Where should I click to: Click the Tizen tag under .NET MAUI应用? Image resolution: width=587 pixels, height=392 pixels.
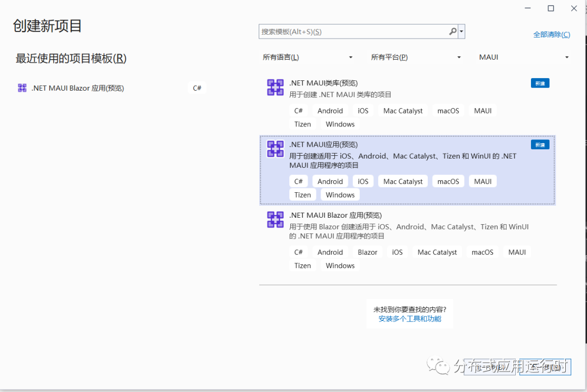click(303, 195)
